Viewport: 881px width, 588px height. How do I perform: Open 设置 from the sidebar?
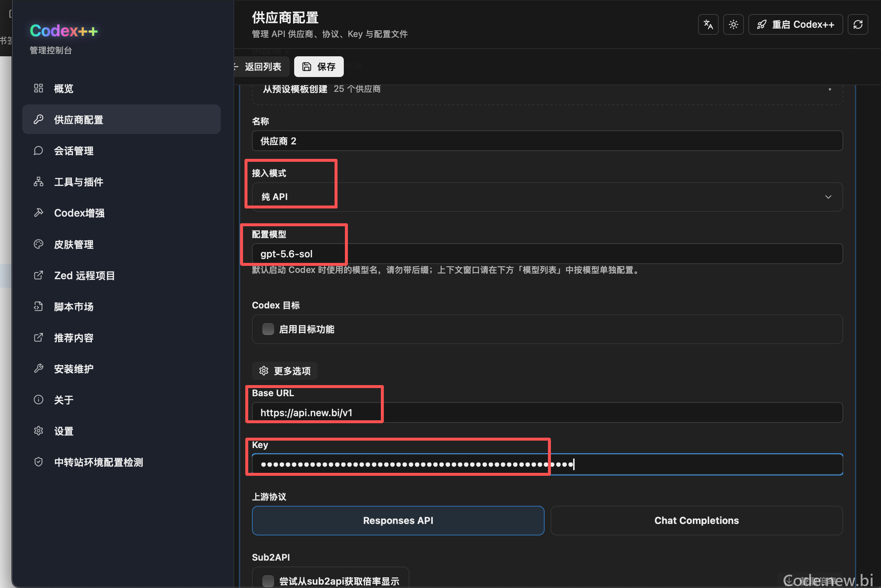121,431
